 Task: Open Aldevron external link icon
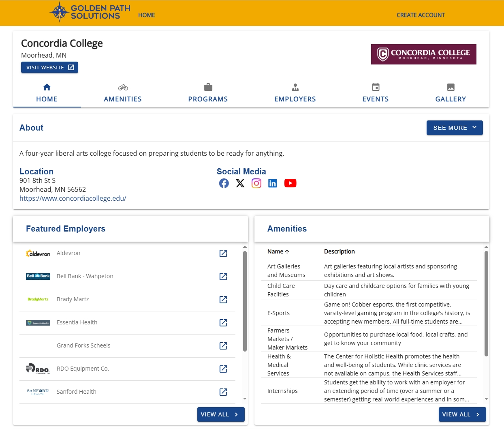(x=223, y=253)
